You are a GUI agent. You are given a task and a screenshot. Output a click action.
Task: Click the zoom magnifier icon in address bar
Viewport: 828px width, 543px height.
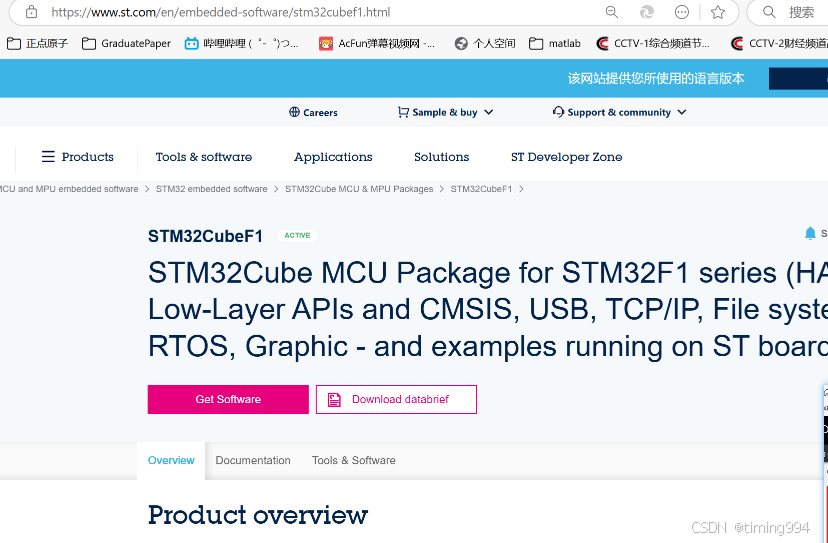[x=612, y=12]
